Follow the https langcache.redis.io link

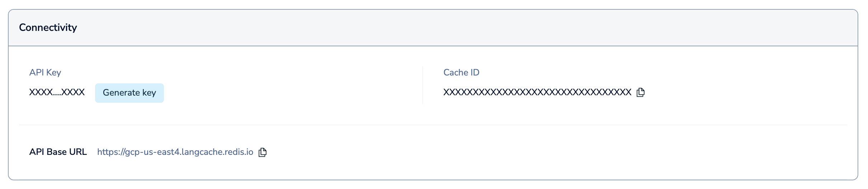175,152
